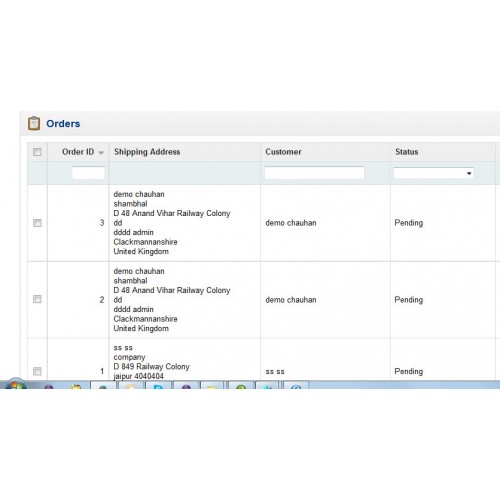The image size is (500, 500).
Task: Sort by the Order ID column header
Action: click(x=78, y=152)
